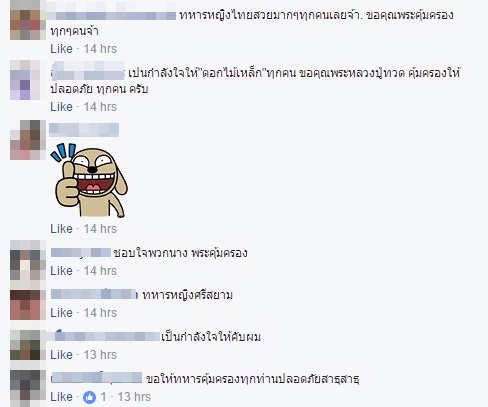This screenshot has width=488, height=407.
Task: Click the 14 hrs timestamp under first comment
Action: tap(100, 49)
